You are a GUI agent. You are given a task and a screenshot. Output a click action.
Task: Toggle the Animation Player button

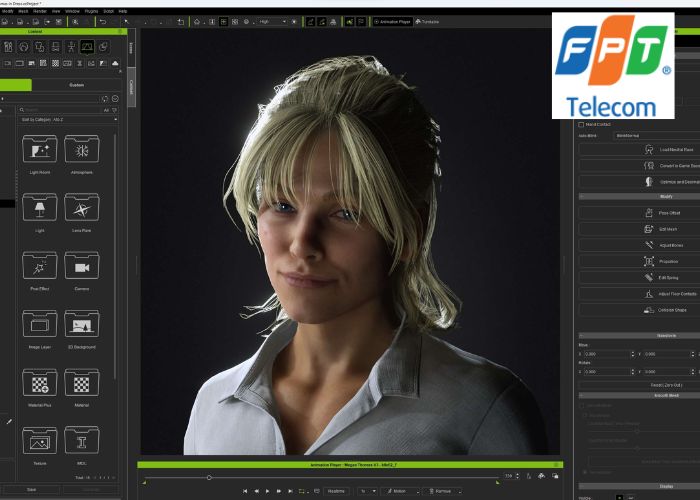tap(394, 21)
